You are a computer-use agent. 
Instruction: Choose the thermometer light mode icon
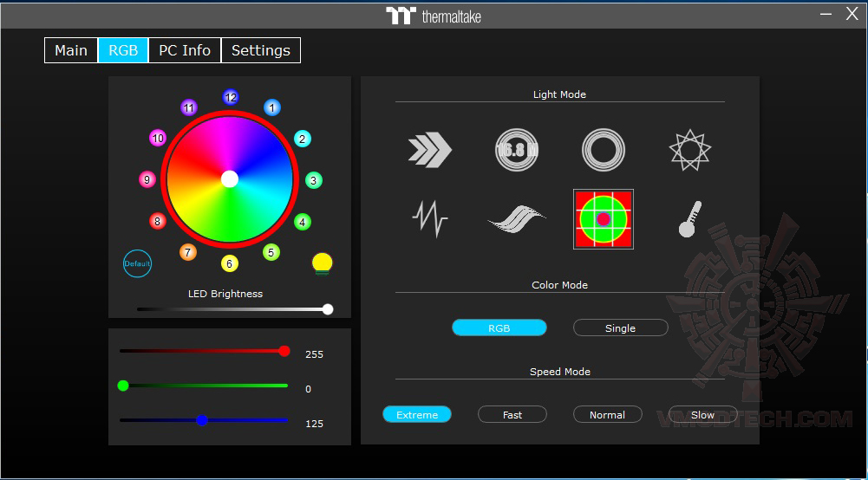click(689, 219)
